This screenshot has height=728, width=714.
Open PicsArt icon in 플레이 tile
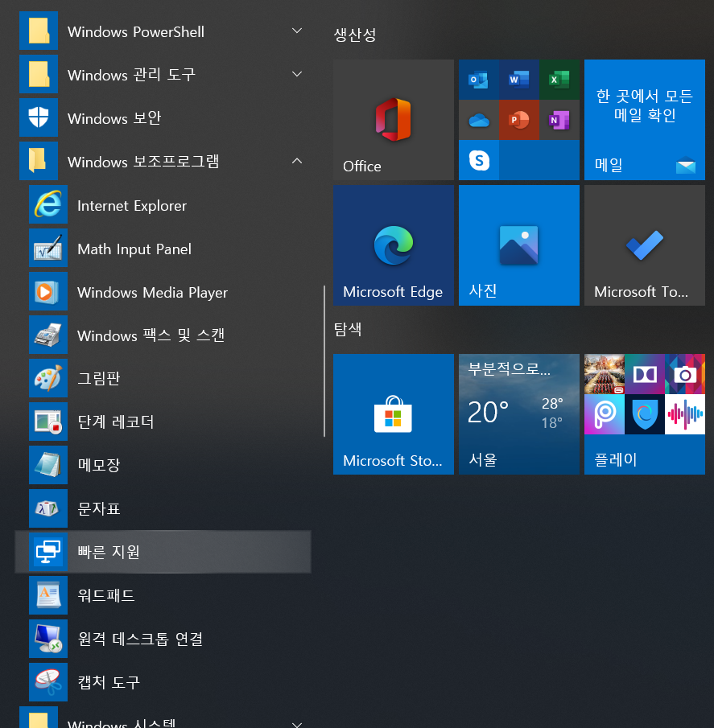click(x=604, y=414)
